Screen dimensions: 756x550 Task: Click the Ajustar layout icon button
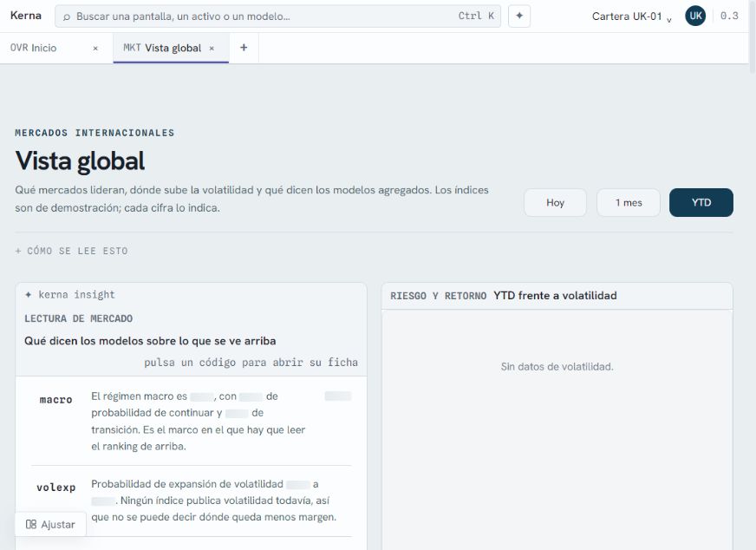pyautogui.click(x=50, y=525)
